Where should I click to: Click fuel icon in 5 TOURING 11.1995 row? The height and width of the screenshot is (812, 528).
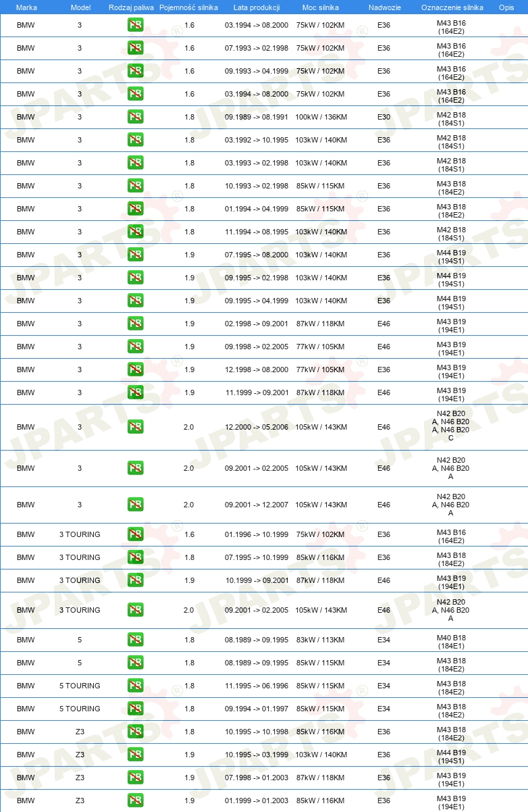135,686
